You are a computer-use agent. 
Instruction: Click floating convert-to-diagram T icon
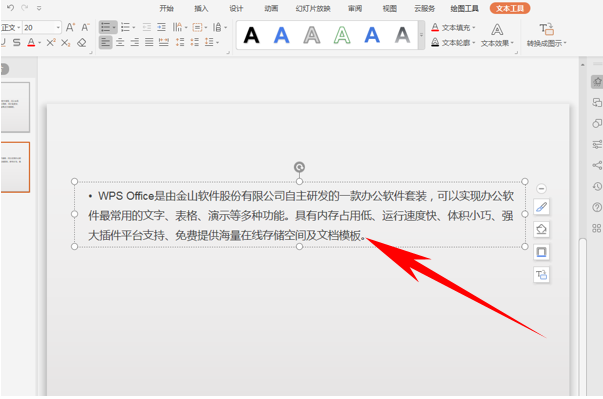[541, 275]
